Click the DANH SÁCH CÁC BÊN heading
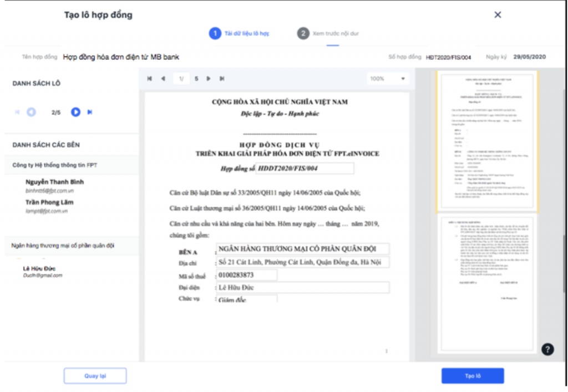Screen dimensions: 568x392 (x=46, y=145)
